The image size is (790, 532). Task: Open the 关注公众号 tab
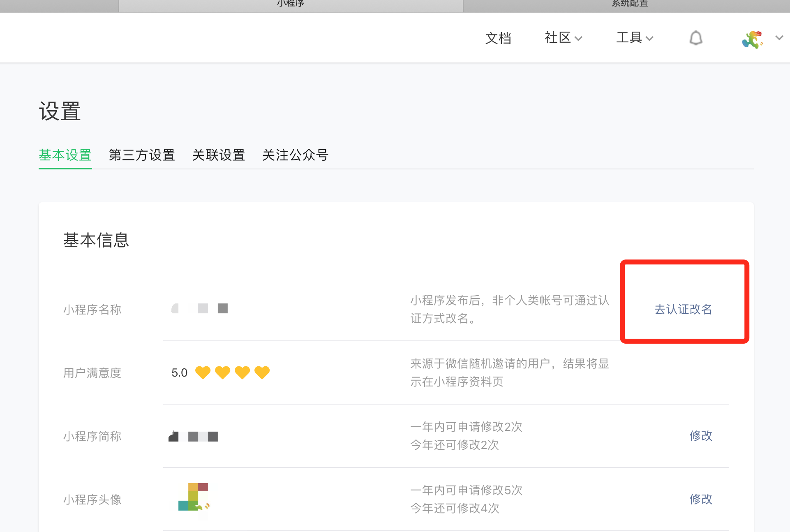[x=295, y=155]
